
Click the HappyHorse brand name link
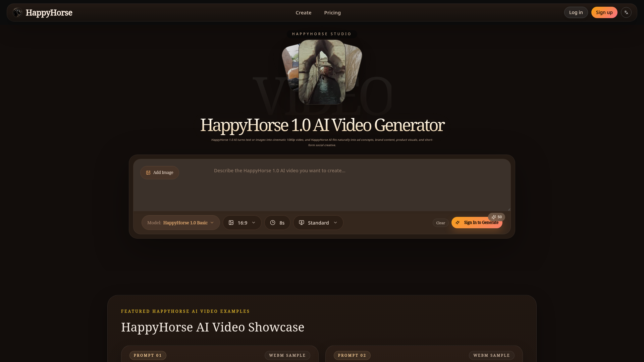(x=49, y=13)
